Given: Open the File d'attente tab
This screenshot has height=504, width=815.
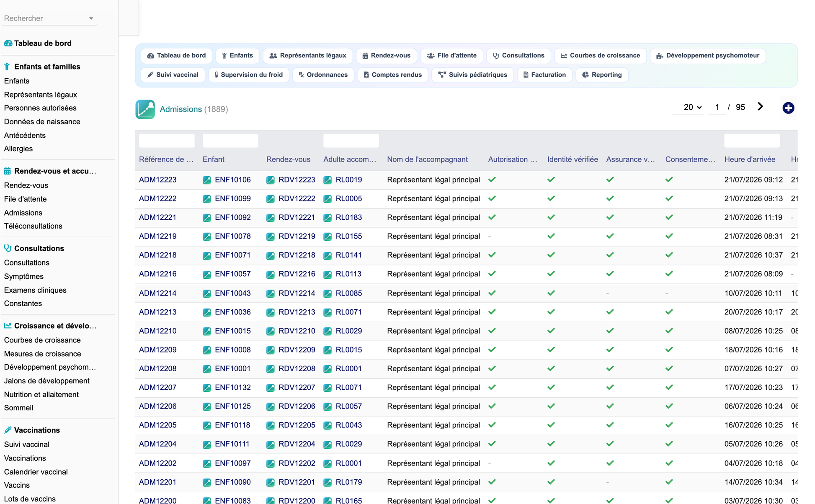Looking at the screenshot, I should (451, 56).
